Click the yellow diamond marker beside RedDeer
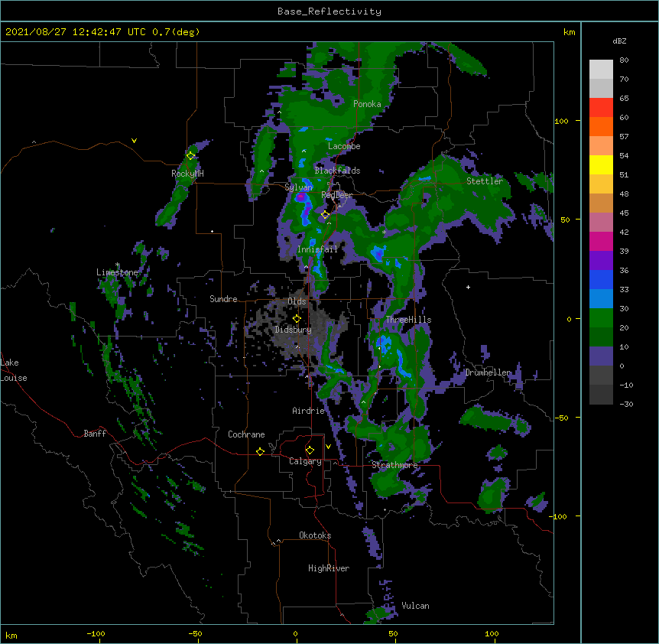Viewport: 659px width, 644px height. point(325,215)
